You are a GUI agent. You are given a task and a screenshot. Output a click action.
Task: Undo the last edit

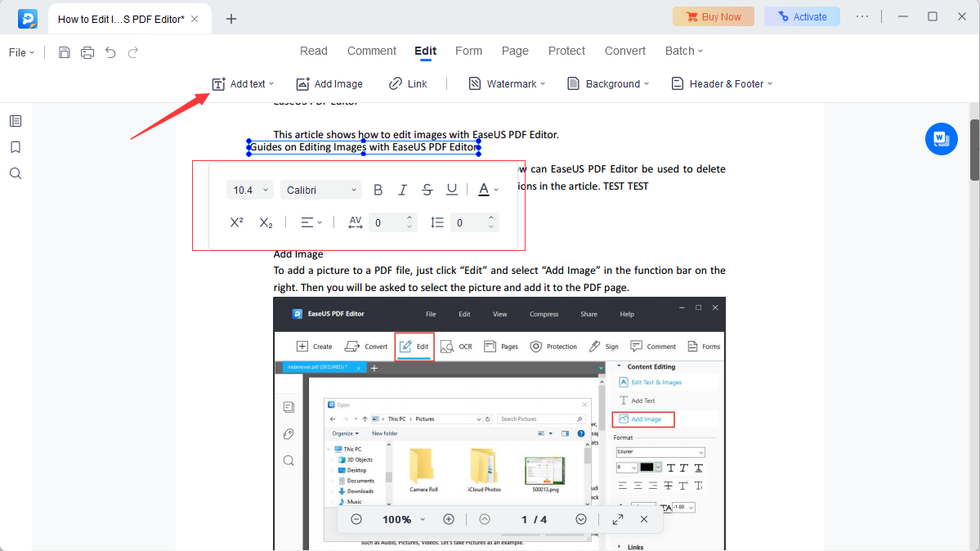click(110, 52)
